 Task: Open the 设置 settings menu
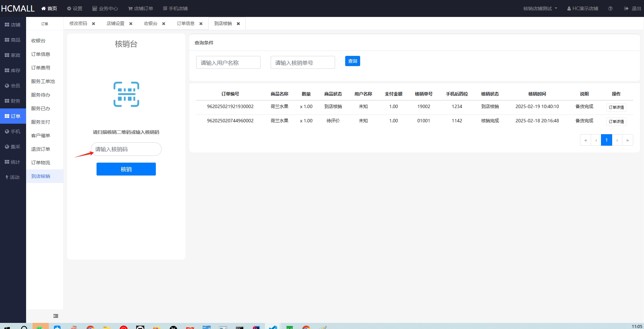[x=75, y=8]
